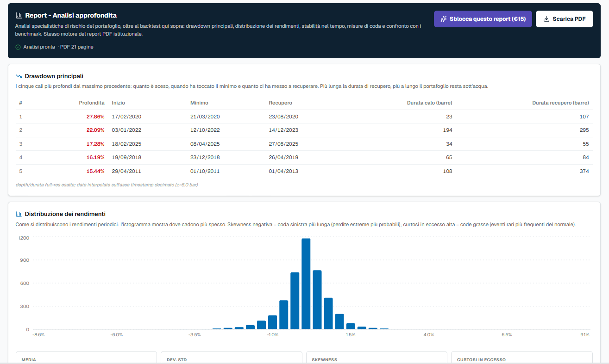Image resolution: width=609 pixels, height=364 pixels.
Task: Click the downward trend icon beside Drawdown principali
Action: (19, 76)
